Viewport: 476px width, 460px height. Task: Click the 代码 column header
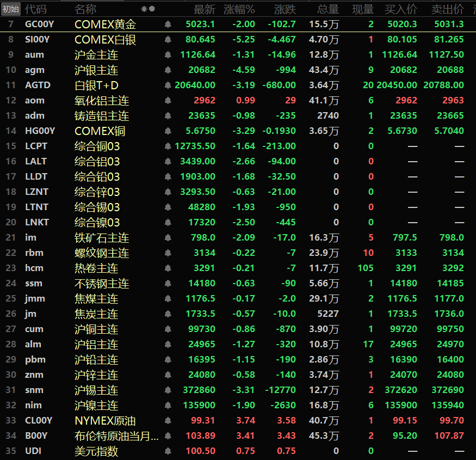(36, 9)
